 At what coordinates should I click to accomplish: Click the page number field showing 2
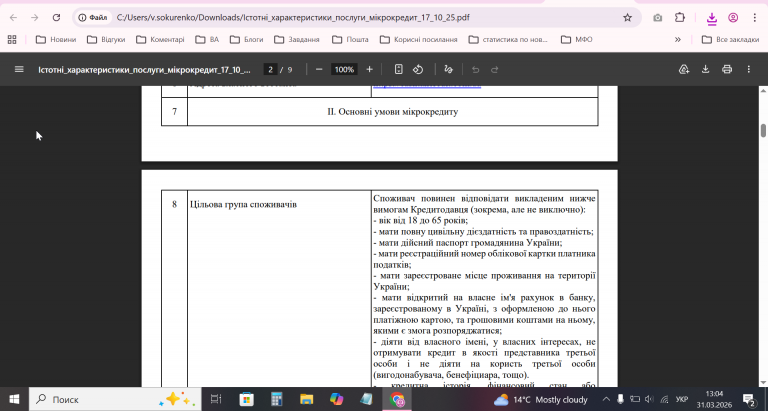[270, 70]
